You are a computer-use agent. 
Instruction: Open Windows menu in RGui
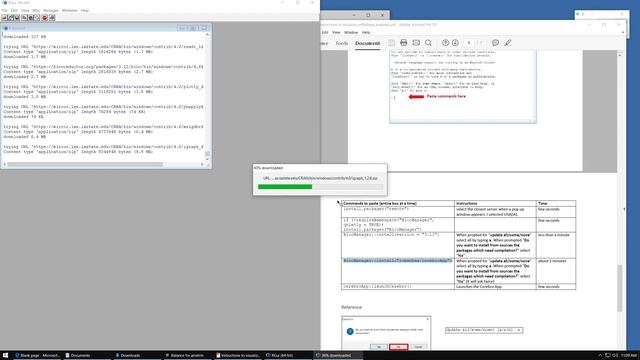coord(69,10)
